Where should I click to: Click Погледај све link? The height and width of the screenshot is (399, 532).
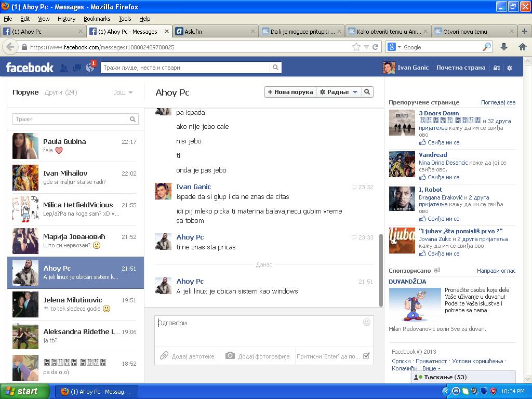point(498,102)
